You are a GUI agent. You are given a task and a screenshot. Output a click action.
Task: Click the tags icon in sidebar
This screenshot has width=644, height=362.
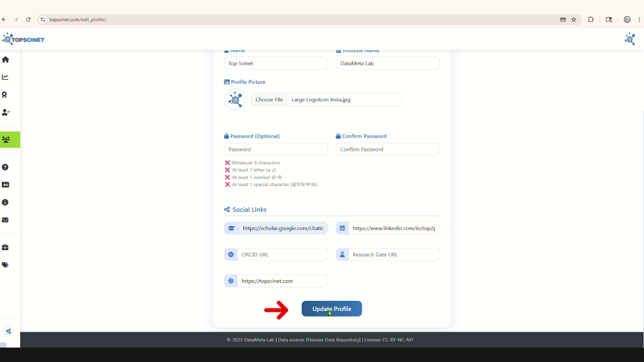point(5,265)
